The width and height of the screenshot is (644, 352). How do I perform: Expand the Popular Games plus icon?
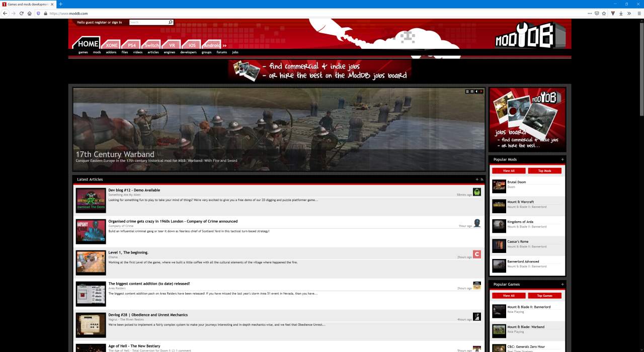click(x=562, y=285)
